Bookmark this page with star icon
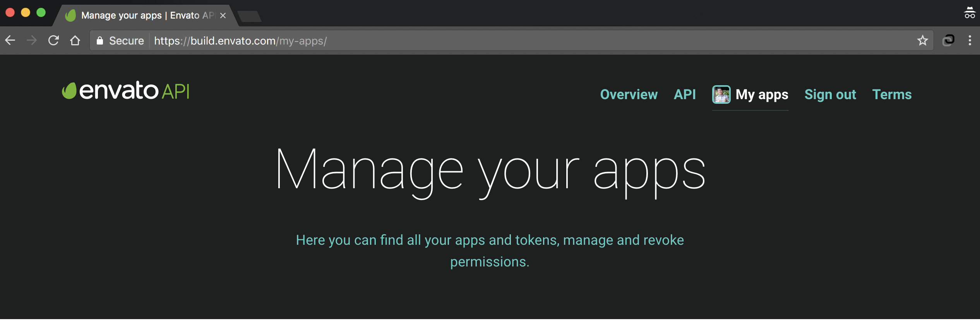 (x=923, y=40)
